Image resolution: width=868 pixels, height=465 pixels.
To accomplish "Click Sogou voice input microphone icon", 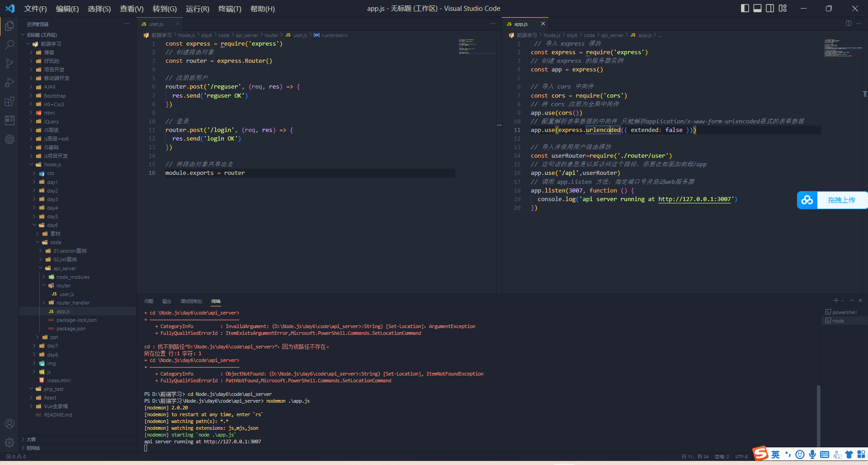I will click(812, 455).
